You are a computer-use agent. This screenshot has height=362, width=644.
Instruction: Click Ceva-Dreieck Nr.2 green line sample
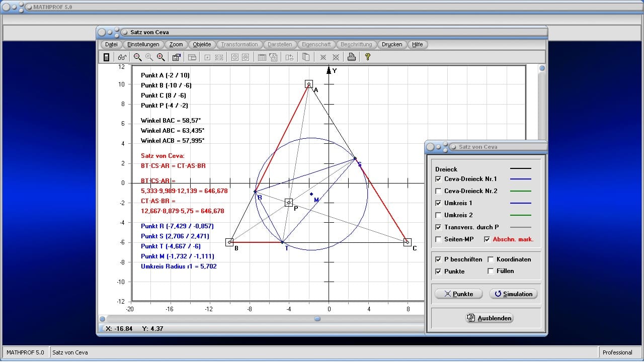521,191
